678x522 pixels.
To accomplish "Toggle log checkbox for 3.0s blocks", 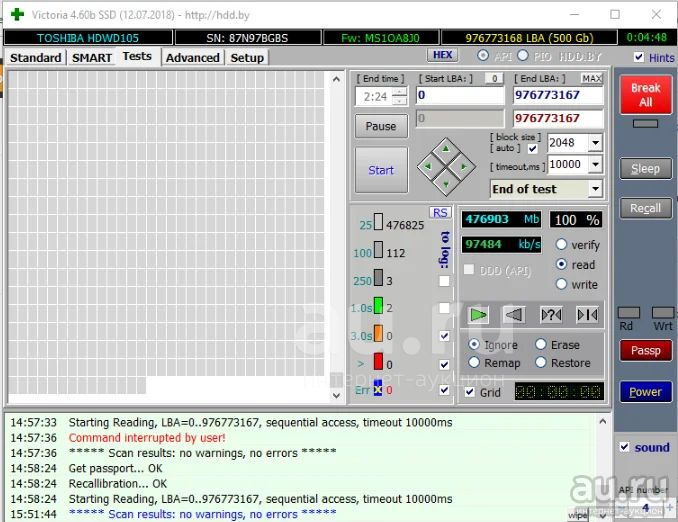I will click(444, 336).
